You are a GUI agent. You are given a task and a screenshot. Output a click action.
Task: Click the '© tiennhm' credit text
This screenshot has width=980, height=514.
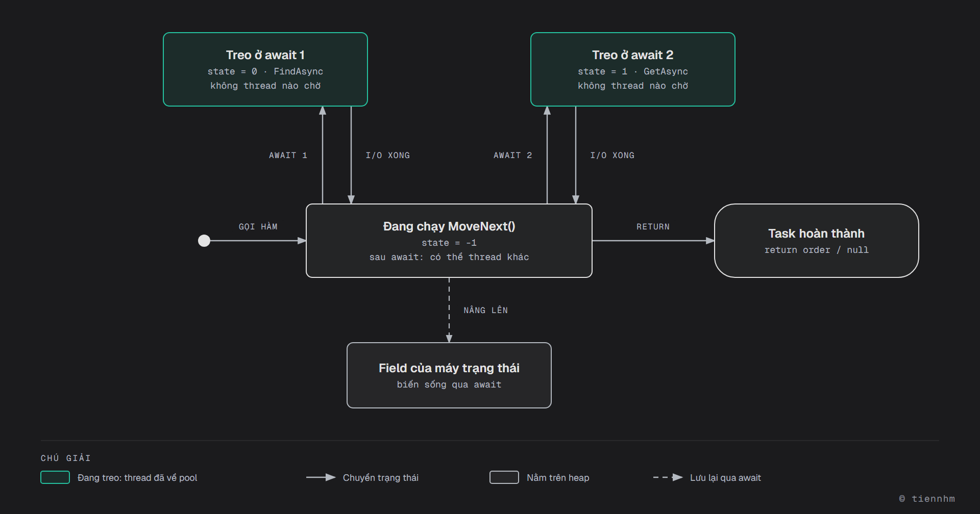[927, 499]
